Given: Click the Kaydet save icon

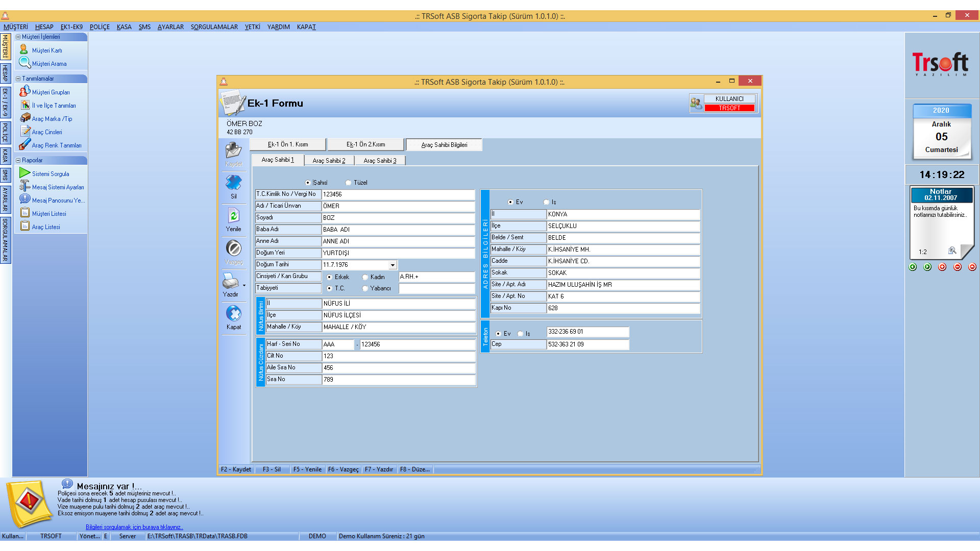Looking at the screenshot, I should point(234,151).
